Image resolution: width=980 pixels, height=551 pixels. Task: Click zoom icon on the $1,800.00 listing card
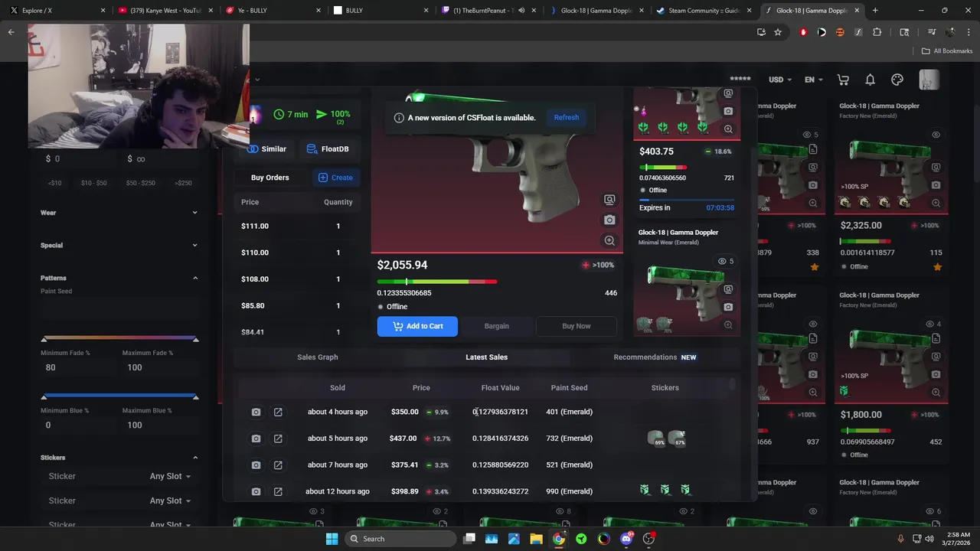936,392
